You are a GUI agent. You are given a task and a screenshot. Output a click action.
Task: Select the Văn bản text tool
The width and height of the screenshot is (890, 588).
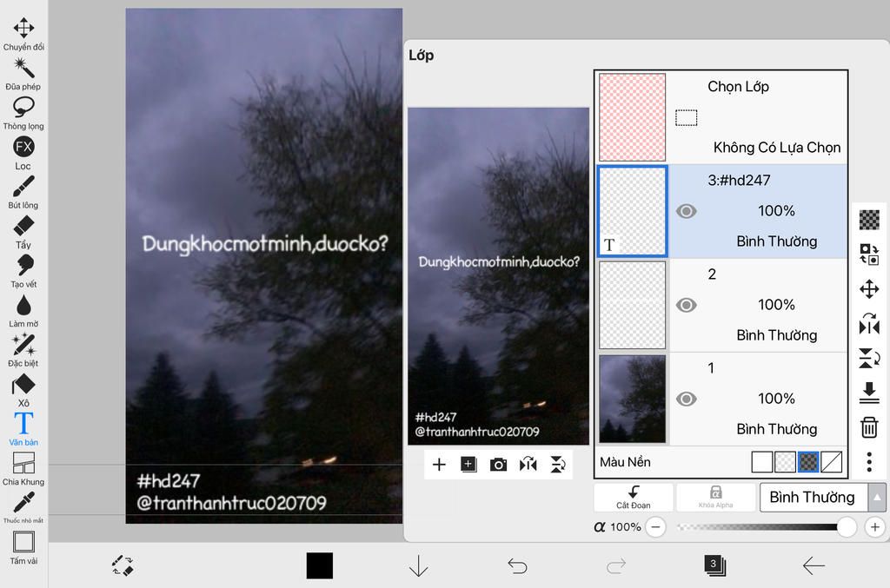23,429
